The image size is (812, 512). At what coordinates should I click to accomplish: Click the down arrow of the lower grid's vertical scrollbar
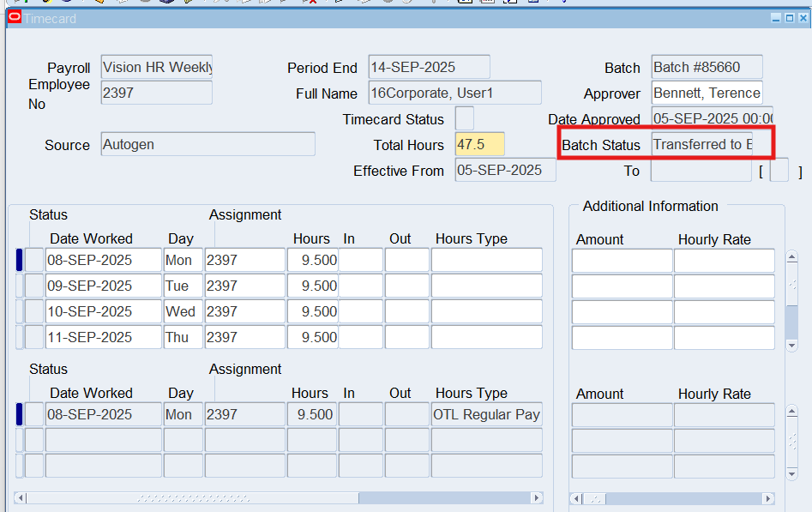[x=791, y=473]
